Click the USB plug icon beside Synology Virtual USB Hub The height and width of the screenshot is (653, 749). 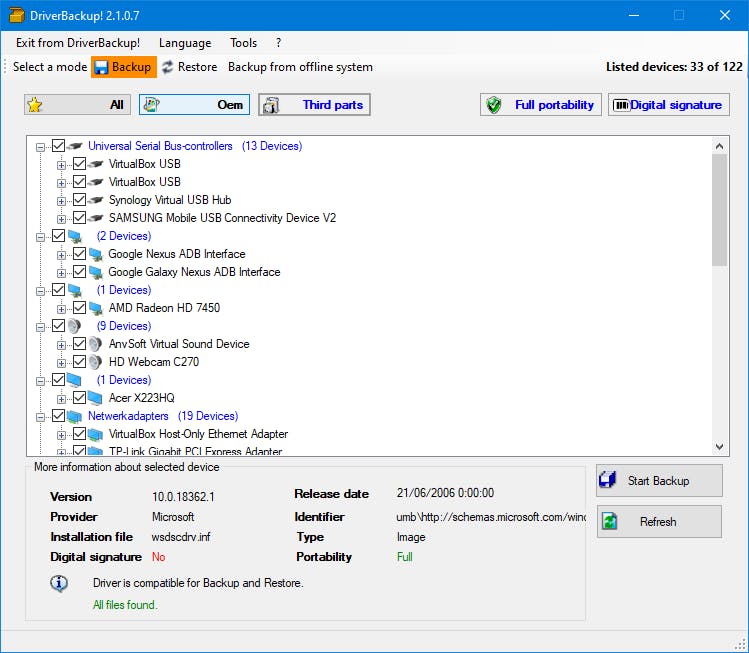click(x=96, y=200)
